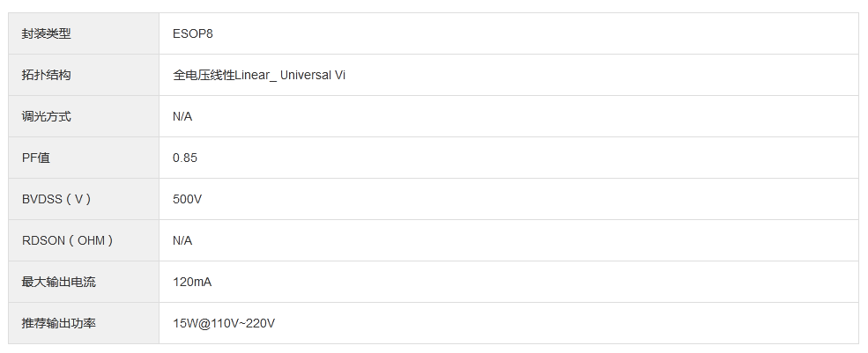
Task: Click the 封装类型 label cell
Action: coord(46,34)
